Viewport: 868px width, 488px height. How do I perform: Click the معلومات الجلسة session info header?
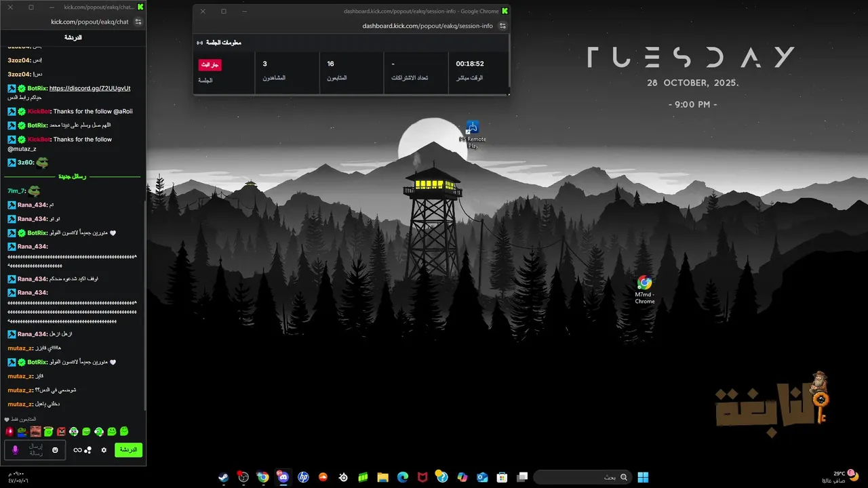click(223, 43)
